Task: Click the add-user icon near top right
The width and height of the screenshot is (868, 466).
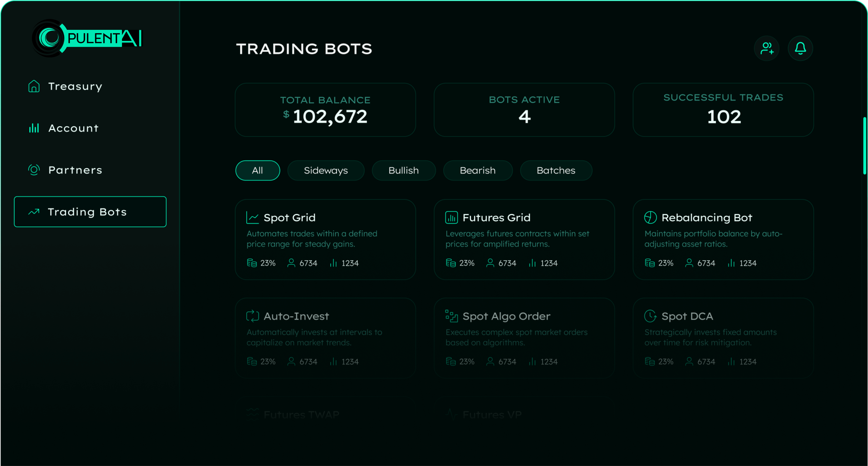Action: [x=767, y=48]
